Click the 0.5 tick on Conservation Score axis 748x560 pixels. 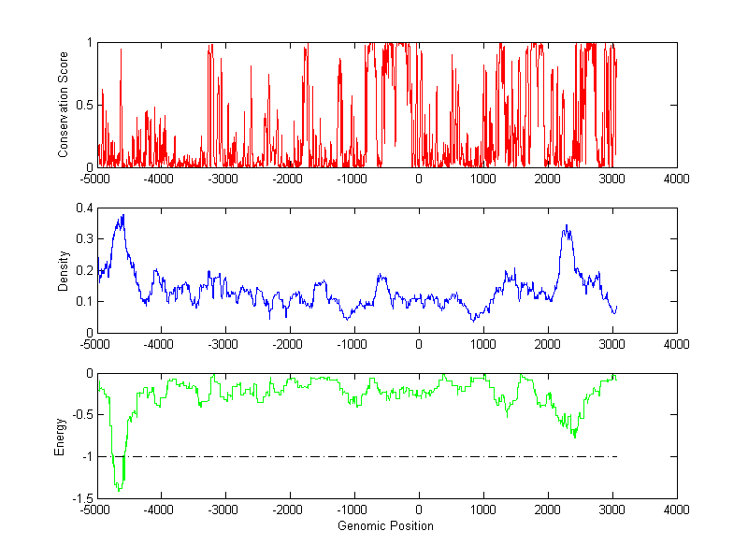coord(82,105)
